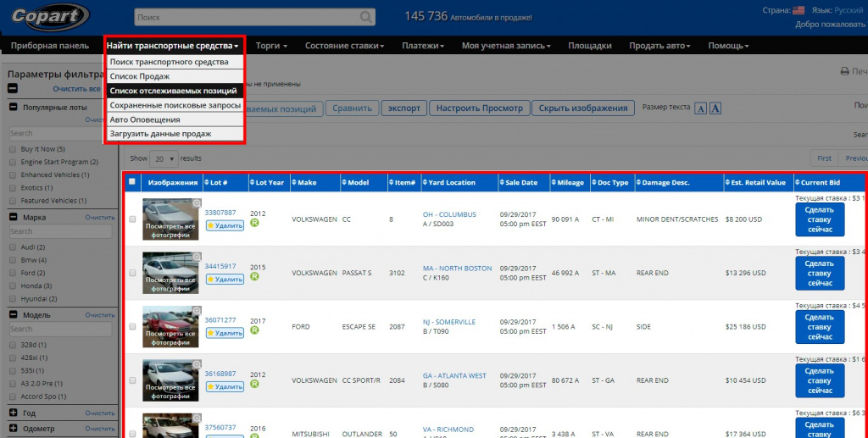
Task: Check the Buy It Now filter
Action: 13,149
